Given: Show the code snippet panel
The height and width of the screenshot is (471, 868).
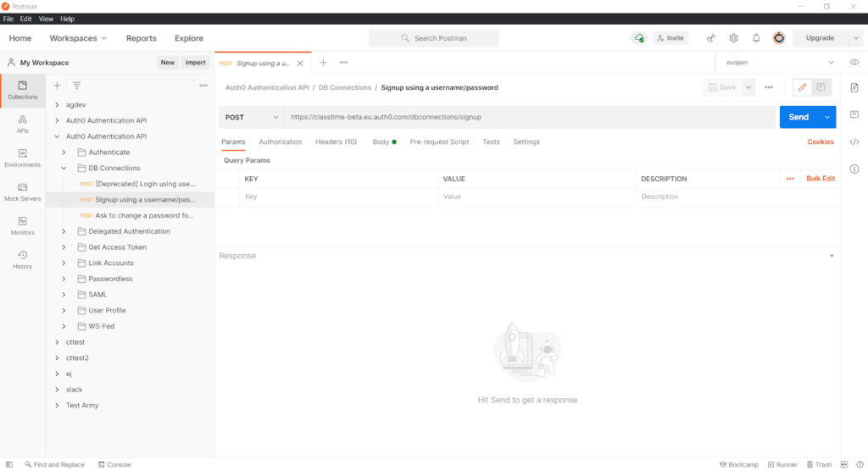Looking at the screenshot, I should (x=854, y=142).
